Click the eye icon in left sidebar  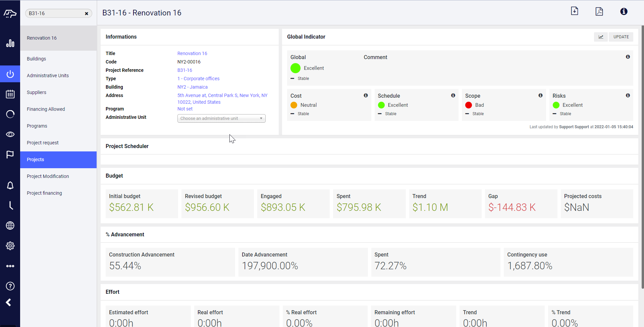[10, 134]
